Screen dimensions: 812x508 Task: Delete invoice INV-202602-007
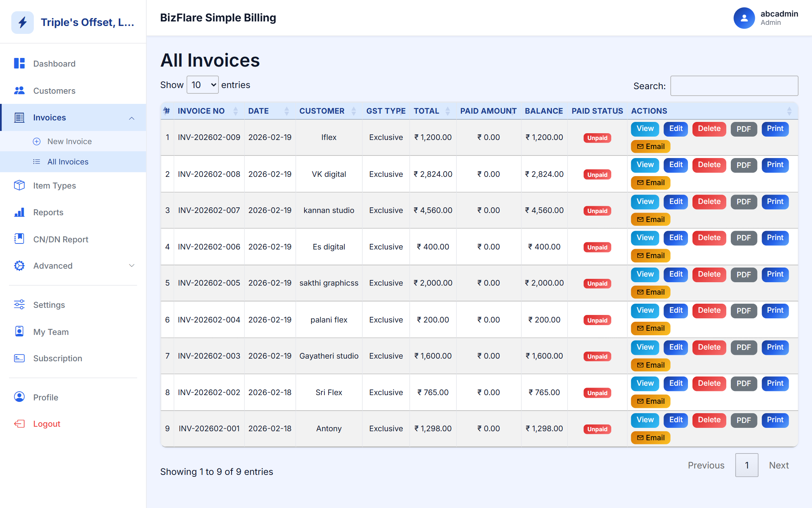click(709, 202)
